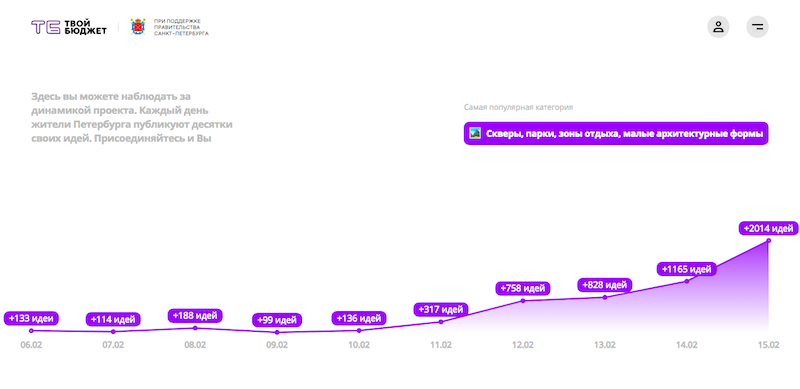Click the park category picture icon

pos(475,133)
